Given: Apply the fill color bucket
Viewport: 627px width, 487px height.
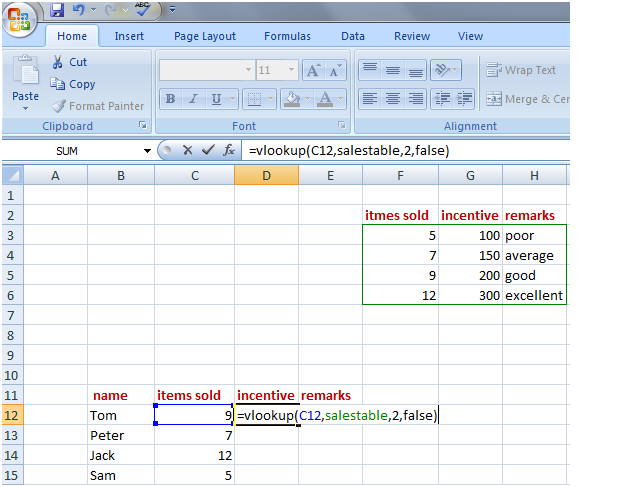Looking at the screenshot, I should point(292,99).
